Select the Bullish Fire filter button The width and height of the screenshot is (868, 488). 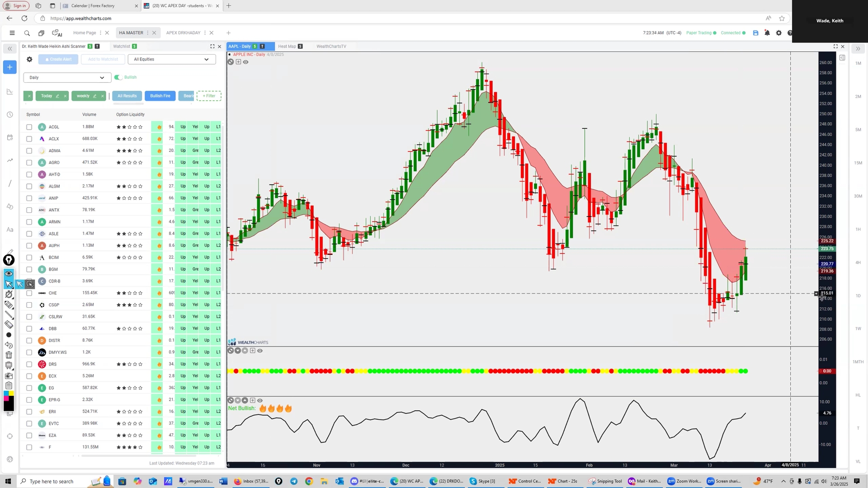(x=160, y=96)
